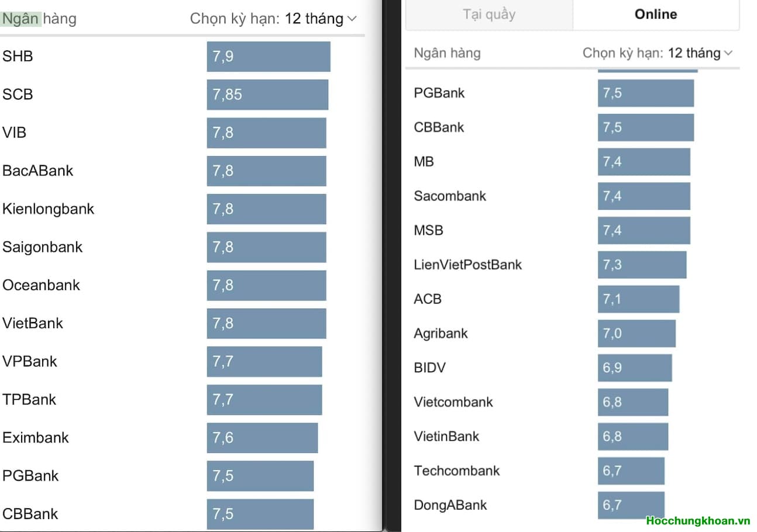The image size is (757, 532).
Task: Click the Kienlongbank 7,8 bar
Action: [x=266, y=209]
